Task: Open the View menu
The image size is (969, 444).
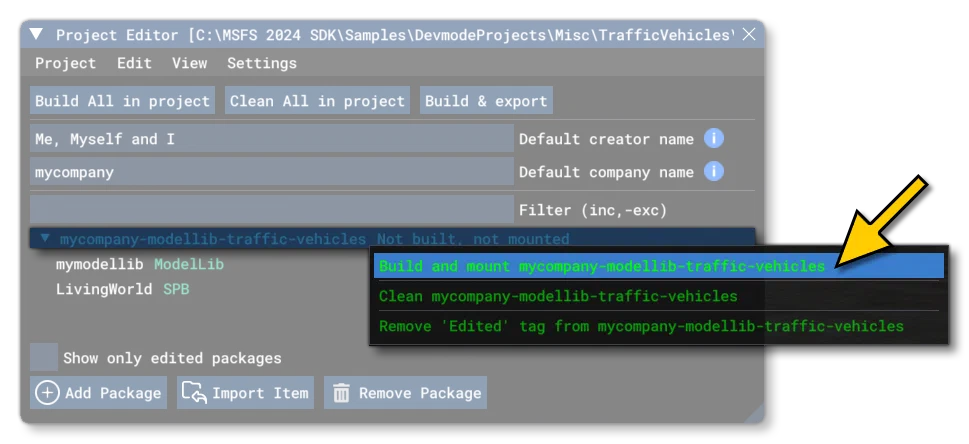Action: [x=189, y=63]
